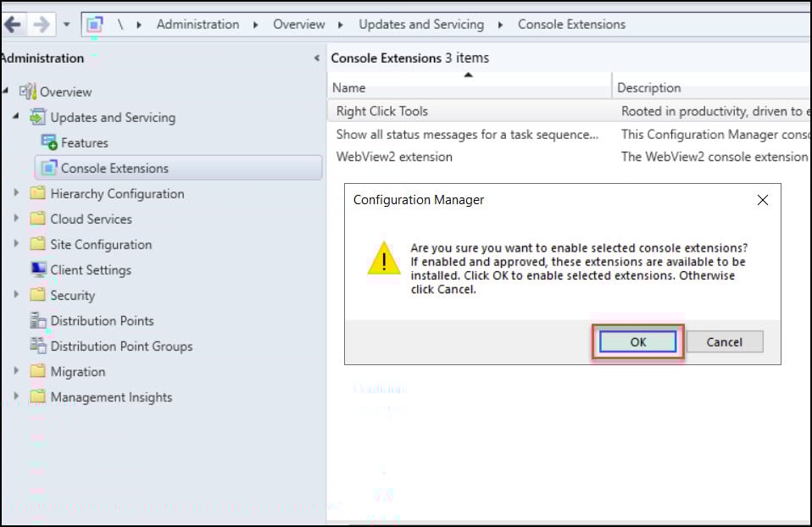Screen dimensions: 812x527
Task: Click the Features node icon
Action: coord(48,142)
